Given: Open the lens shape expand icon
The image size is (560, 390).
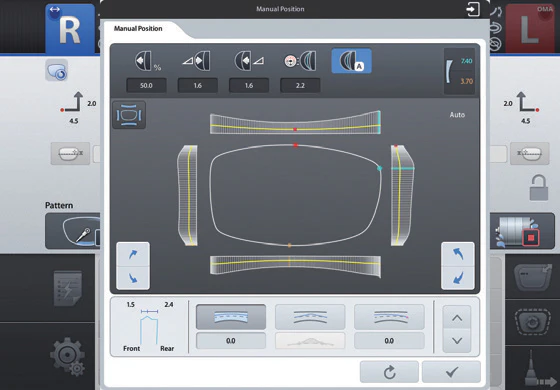Looking at the screenshot, I should (533, 278).
